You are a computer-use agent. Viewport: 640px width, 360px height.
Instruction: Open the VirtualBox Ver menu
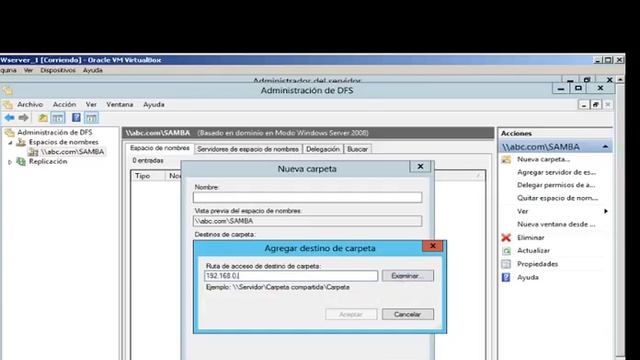28,70
